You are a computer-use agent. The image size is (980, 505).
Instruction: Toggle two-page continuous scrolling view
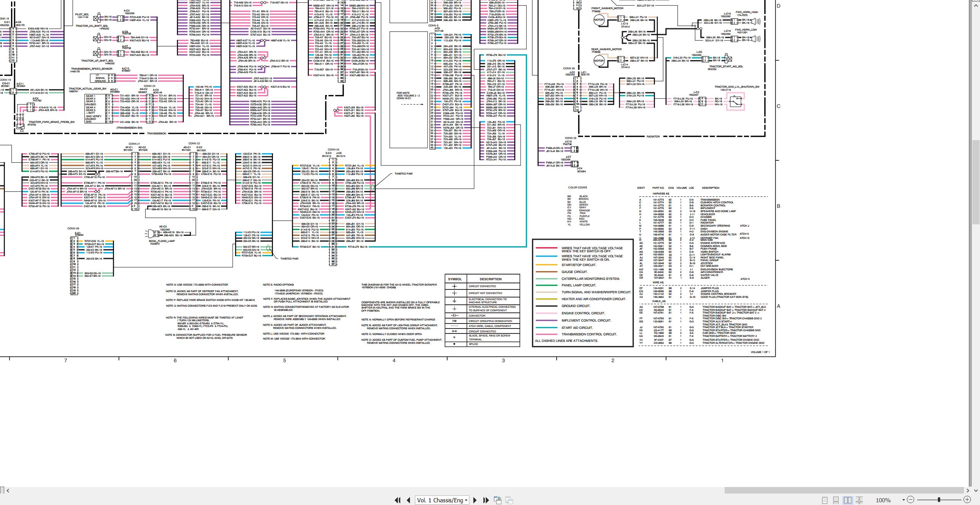click(x=859, y=500)
